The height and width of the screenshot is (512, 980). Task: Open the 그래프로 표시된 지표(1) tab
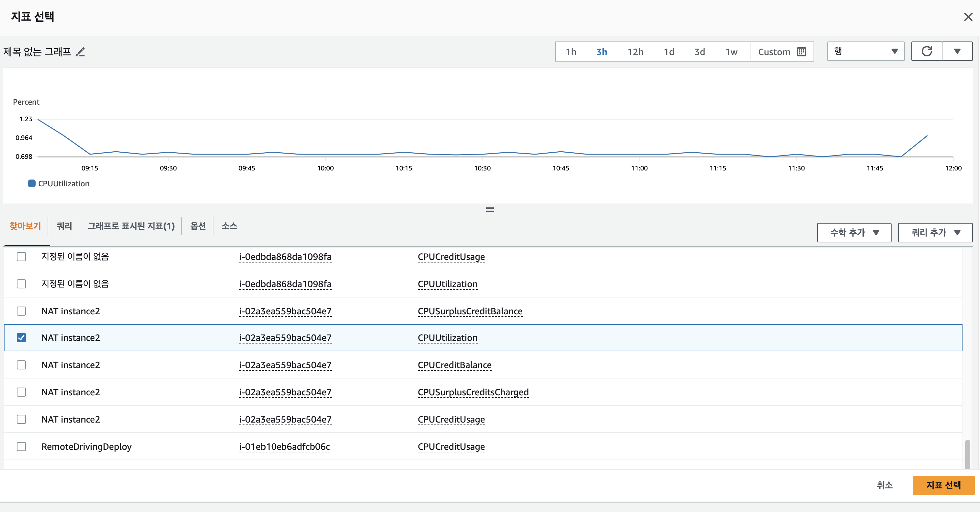pos(131,226)
